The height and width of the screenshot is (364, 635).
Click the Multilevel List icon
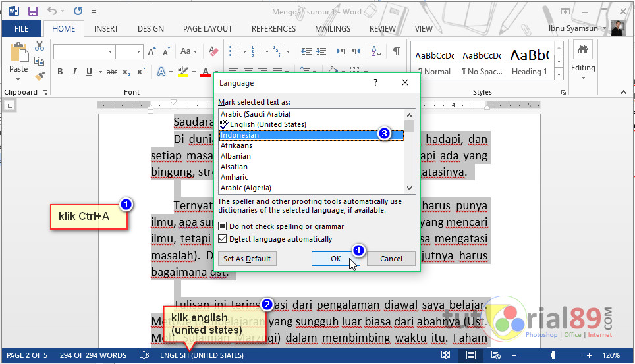pos(279,51)
